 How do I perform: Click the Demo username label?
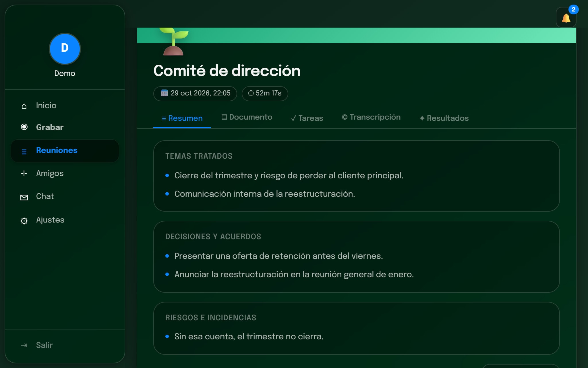point(65,73)
